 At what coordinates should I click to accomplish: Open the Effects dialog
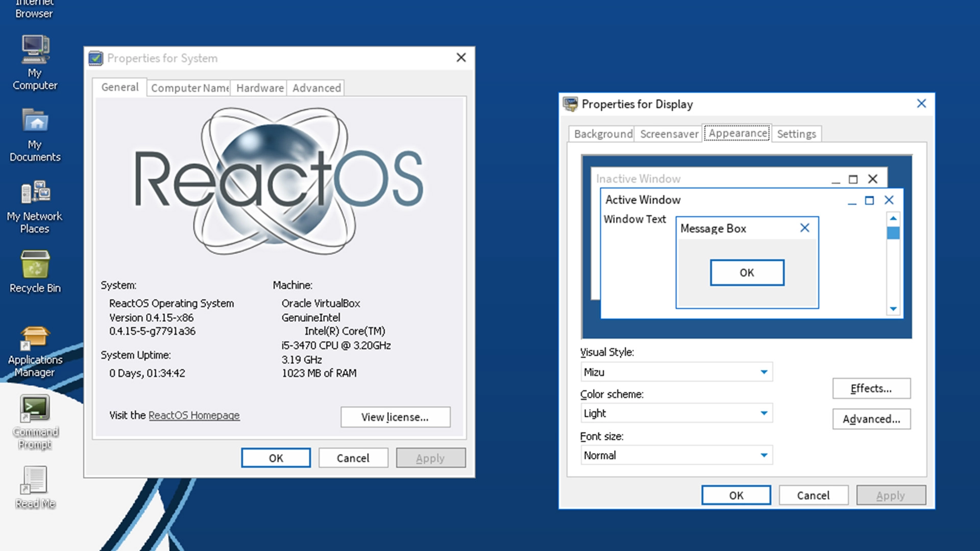click(871, 388)
